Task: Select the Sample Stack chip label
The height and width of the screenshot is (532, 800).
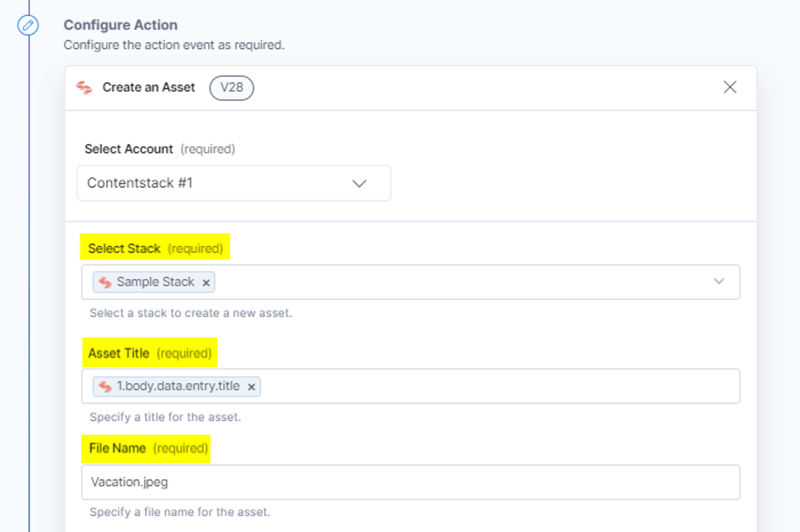Action: [155, 282]
